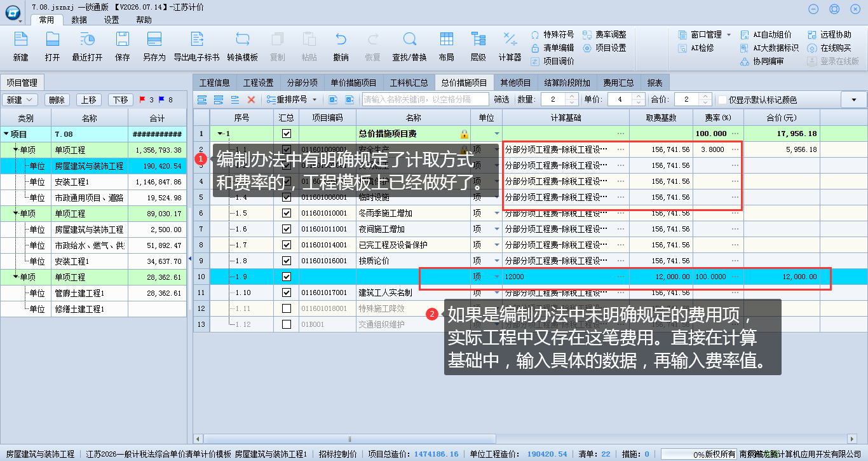Toggle 汇总 checkbox for row 1.5 冬雨季施工增加
The height and width of the screenshot is (461, 868).
click(287, 213)
